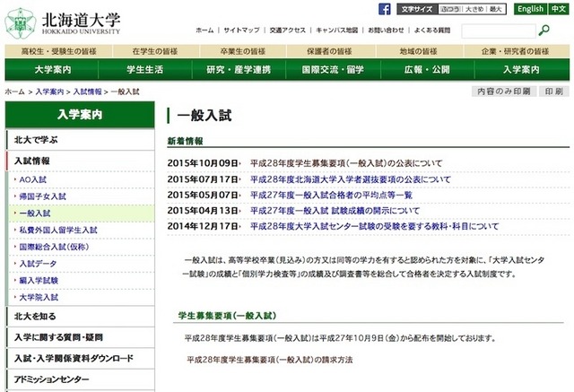The image size is (574, 392).
Task: Click the 学生募集要項(一般入試) section heading
Action: tap(227, 316)
